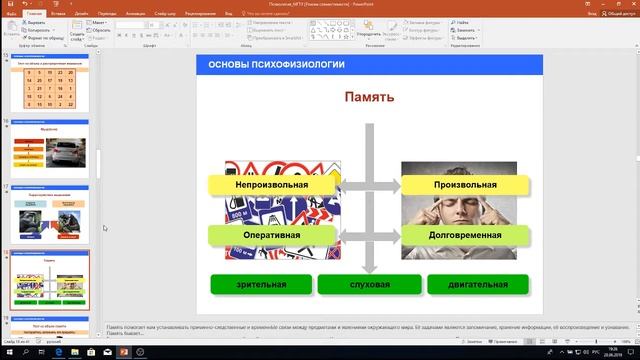Cut selection with Вырезать

[x=33, y=22]
